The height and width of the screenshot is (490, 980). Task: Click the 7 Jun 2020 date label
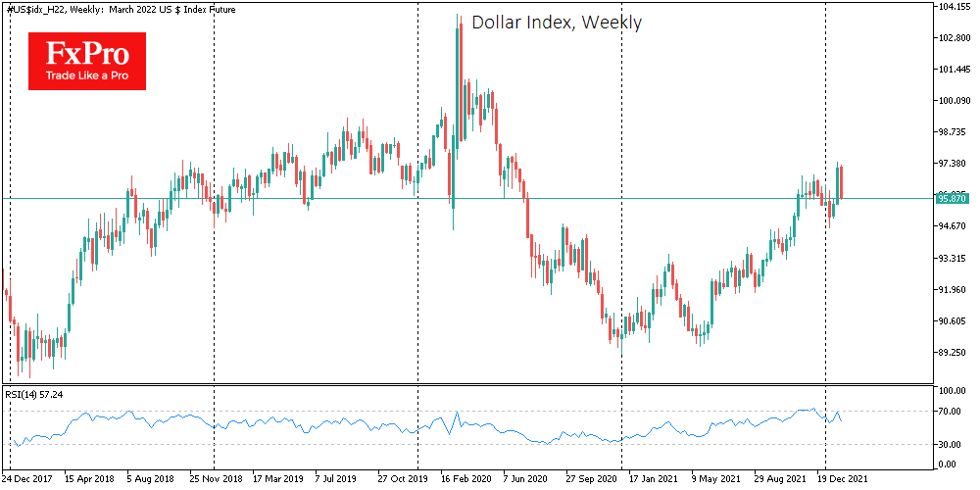point(523,477)
